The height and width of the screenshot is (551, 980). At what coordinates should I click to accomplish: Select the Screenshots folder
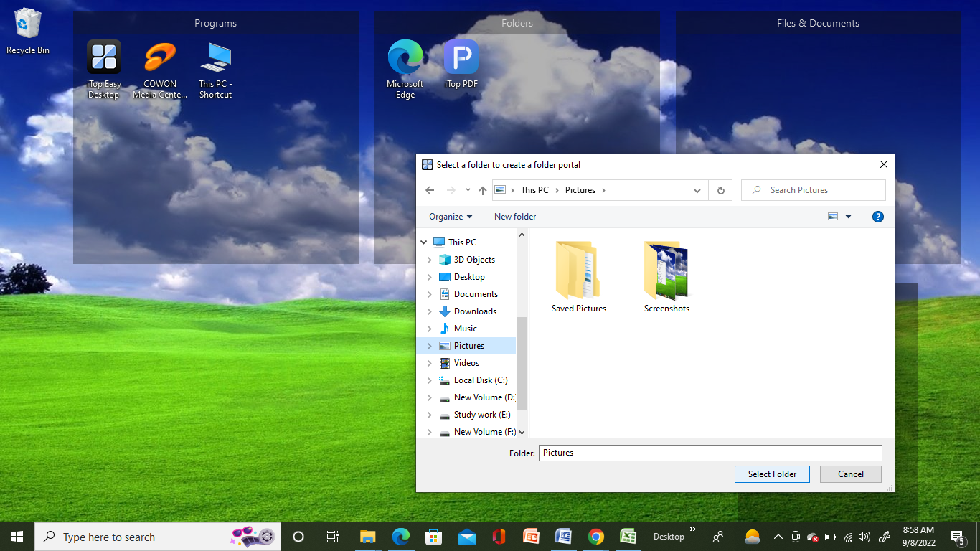click(x=666, y=278)
